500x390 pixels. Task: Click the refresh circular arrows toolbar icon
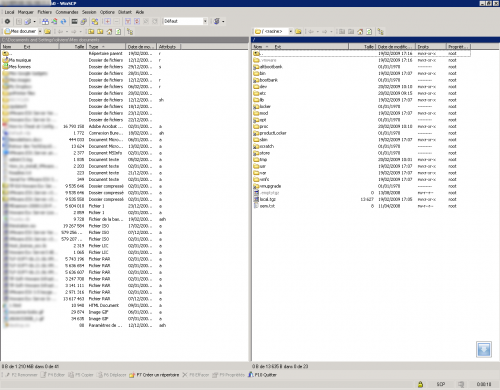pos(63,21)
